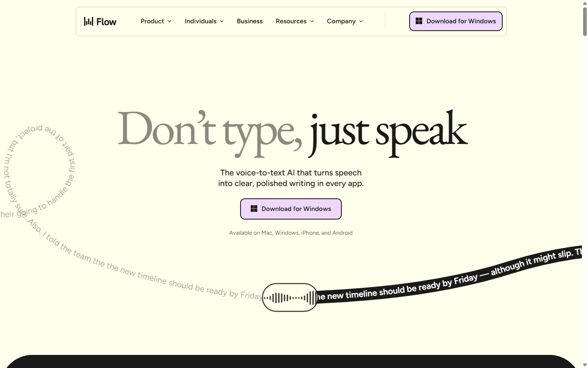
Task: Open the Individuals menu
Action: coord(204,21)
